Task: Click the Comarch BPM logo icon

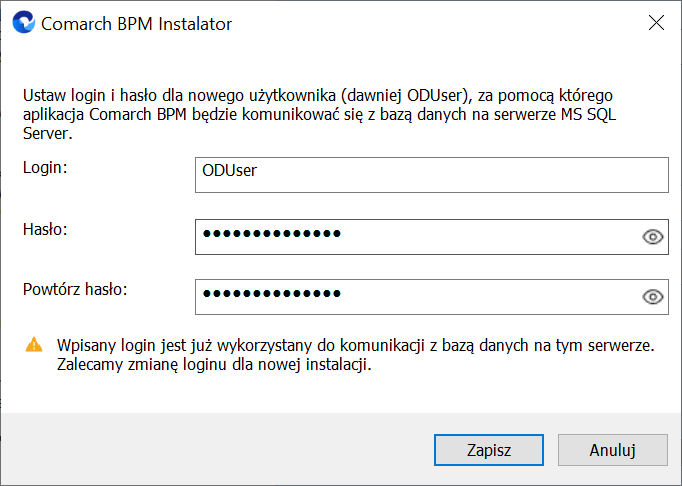Action: point(23,22)
